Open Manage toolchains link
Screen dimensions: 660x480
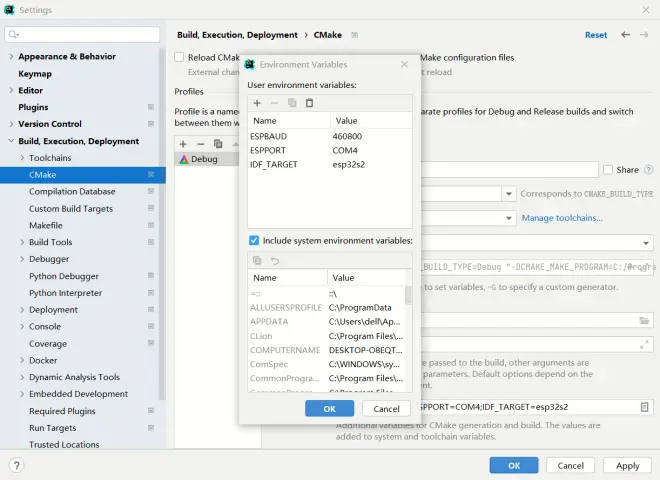(x=562, y=218)
